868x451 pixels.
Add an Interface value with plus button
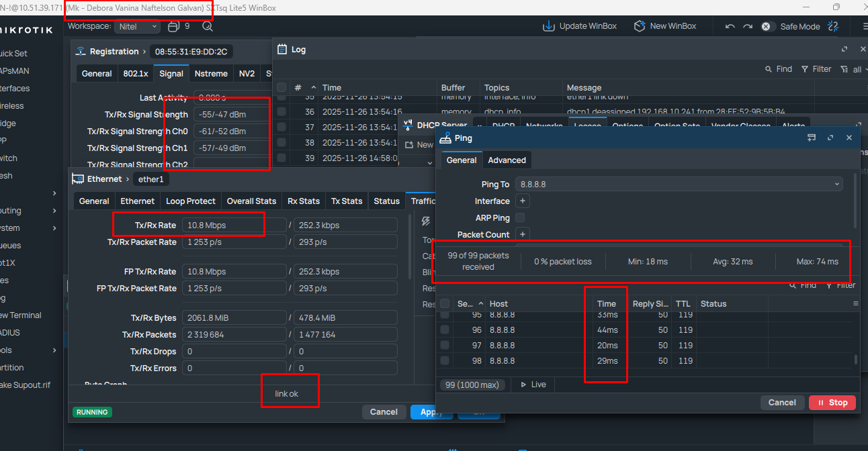pyautogui.click(x=523, y=201)
